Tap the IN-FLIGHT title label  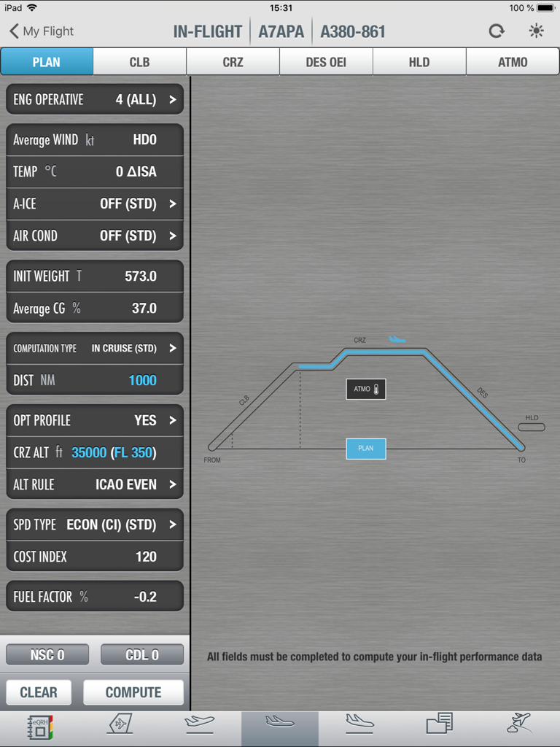coord(208,32)
